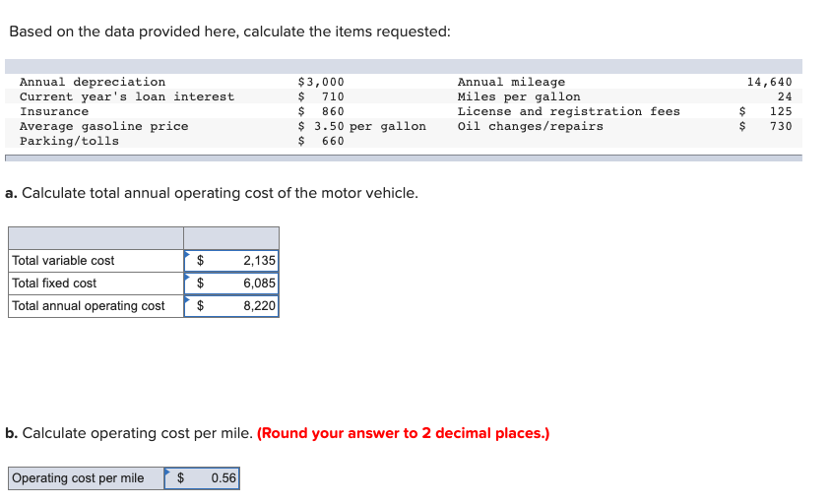
Task: Click the 'License and registration fees' label
Action: (568, 111)
